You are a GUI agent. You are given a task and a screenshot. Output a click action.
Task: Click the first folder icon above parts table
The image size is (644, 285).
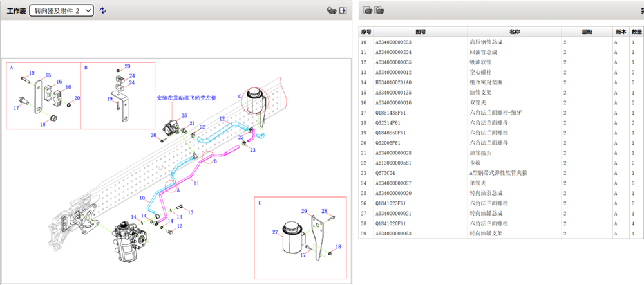(368, 10)
